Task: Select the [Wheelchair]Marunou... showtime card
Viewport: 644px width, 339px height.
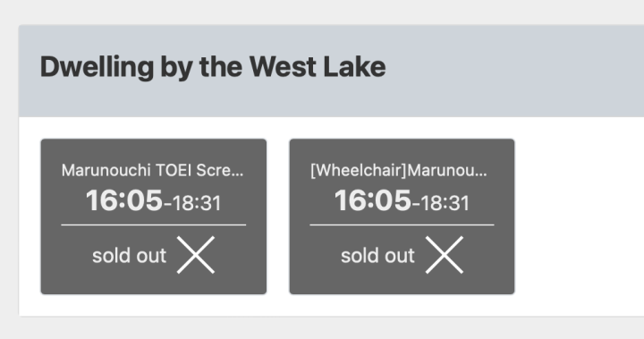Action: [x=402, y=216]
